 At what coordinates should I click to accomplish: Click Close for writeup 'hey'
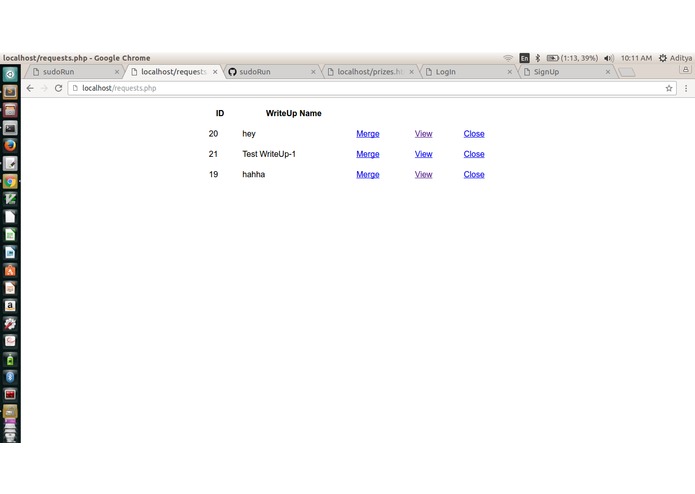click(474, 134)
